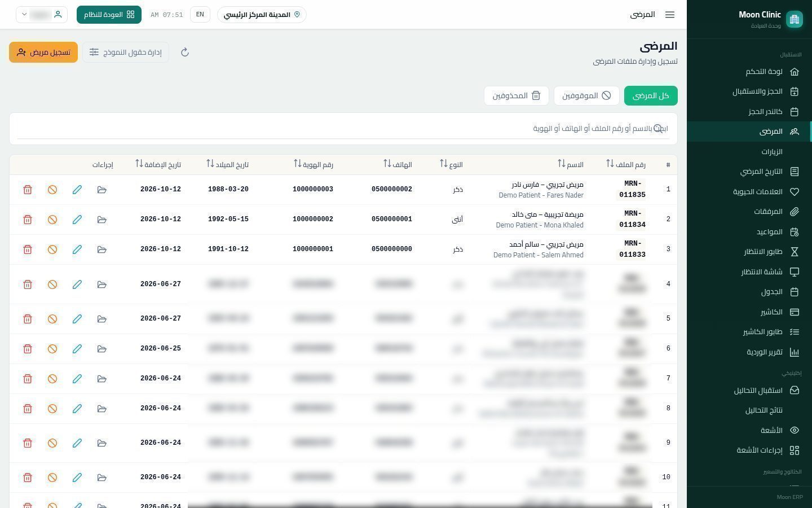812x508 pixels.
Task: Suspend row 7 patient via ban icon
Action: 52,379
